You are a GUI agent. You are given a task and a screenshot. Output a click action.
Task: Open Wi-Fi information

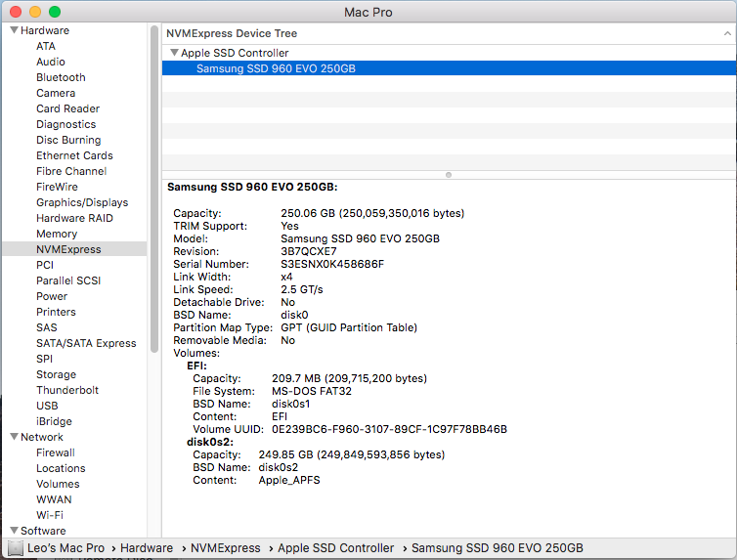click(x=49, y=515)
